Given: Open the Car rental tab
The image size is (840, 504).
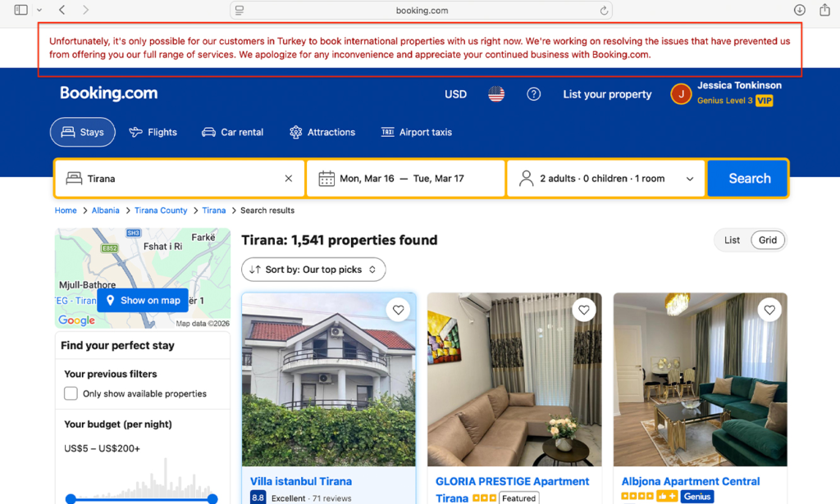Looking at the screenshot, I should 232,132.
